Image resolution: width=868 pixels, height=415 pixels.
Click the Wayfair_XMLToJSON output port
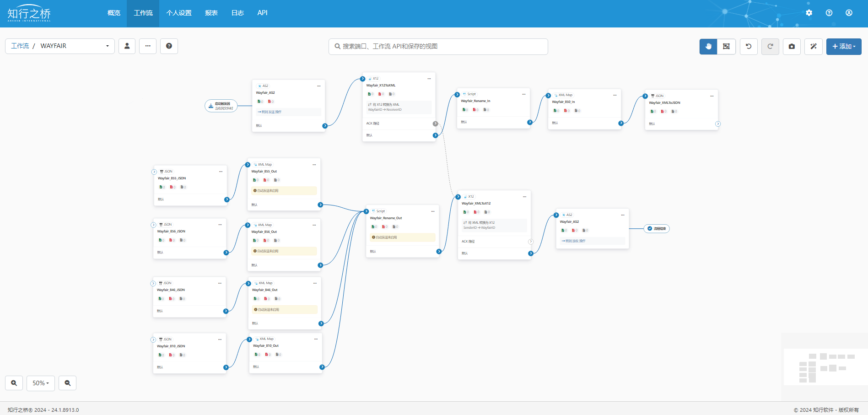pyautogui.click(x=718, y=124)
